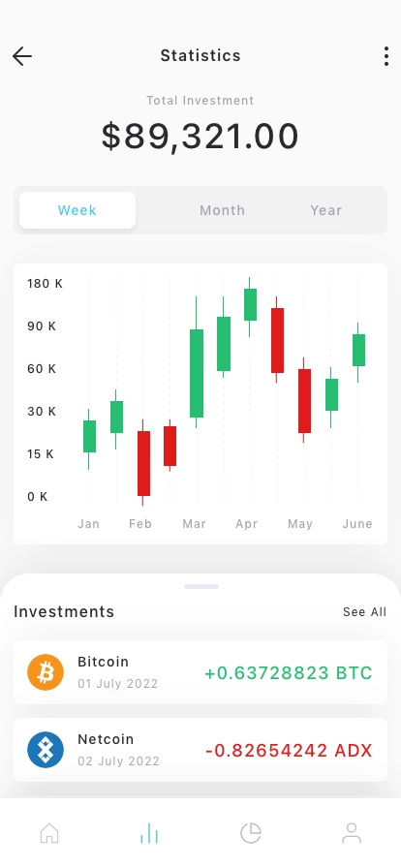Switch to the Year tab

326,210
